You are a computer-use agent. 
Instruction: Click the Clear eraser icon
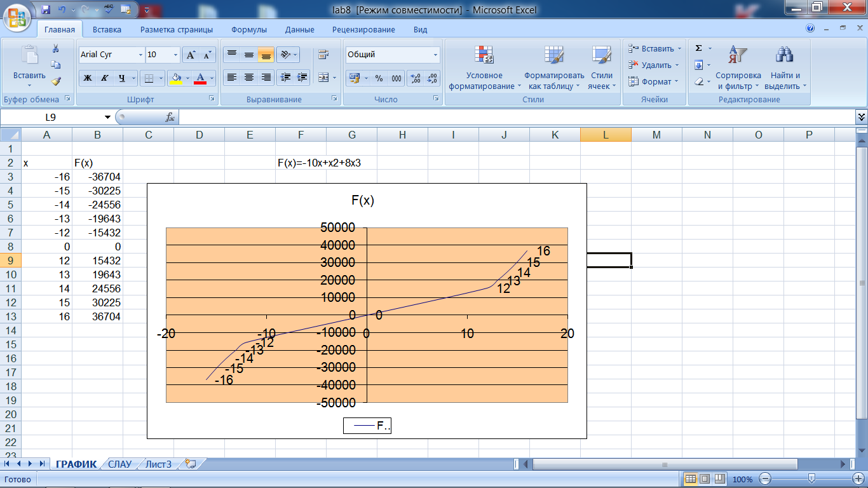tap(698, 81)
